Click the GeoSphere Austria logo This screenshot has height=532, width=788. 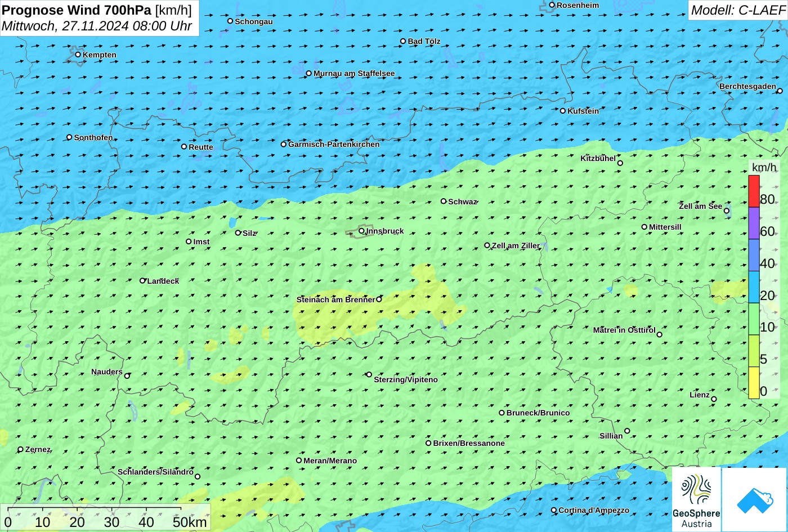tap(696, 499)
